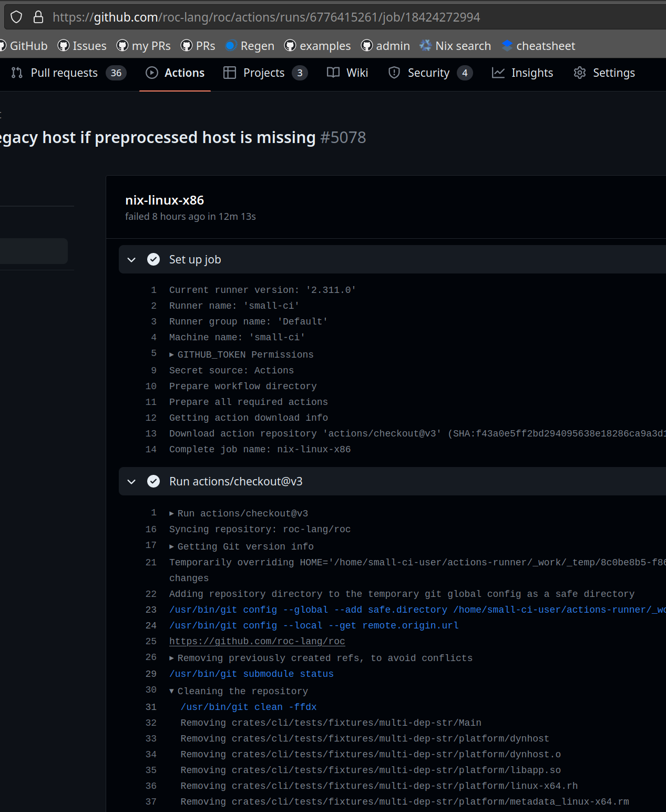Open the my PRs bookmark
Screen dimensions: 666x812
pyautogui.click(x=144, y=46)
